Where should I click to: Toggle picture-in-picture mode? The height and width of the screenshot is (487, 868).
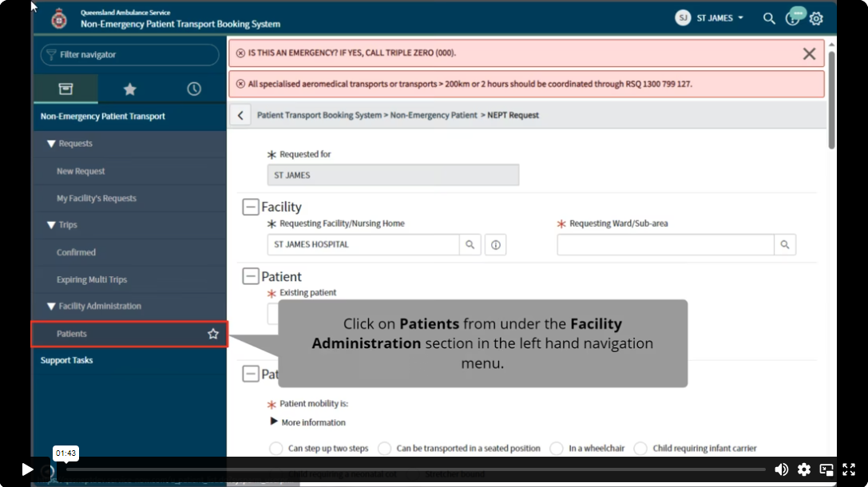[x=826, y=470]
